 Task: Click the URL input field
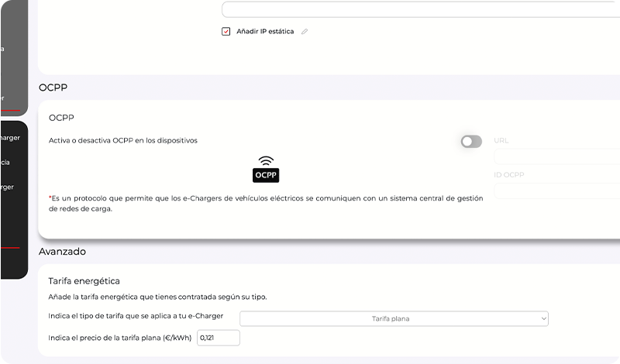[x=556, y=156]
